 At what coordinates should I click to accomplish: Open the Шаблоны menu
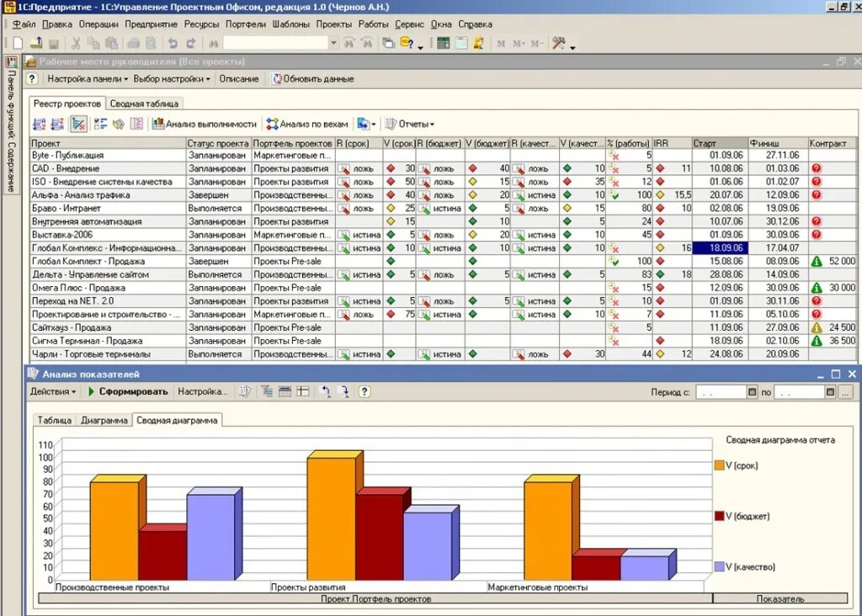point(290,24)
